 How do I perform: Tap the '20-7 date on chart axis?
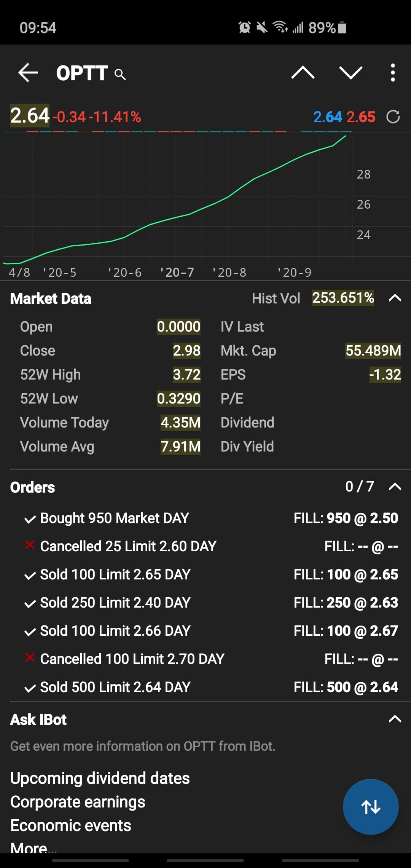(177, 272)
